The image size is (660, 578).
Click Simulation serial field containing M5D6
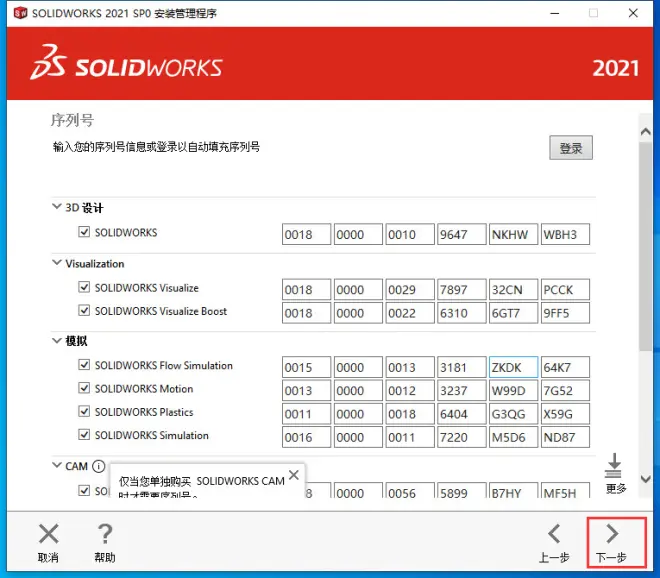tap(514, 437)
